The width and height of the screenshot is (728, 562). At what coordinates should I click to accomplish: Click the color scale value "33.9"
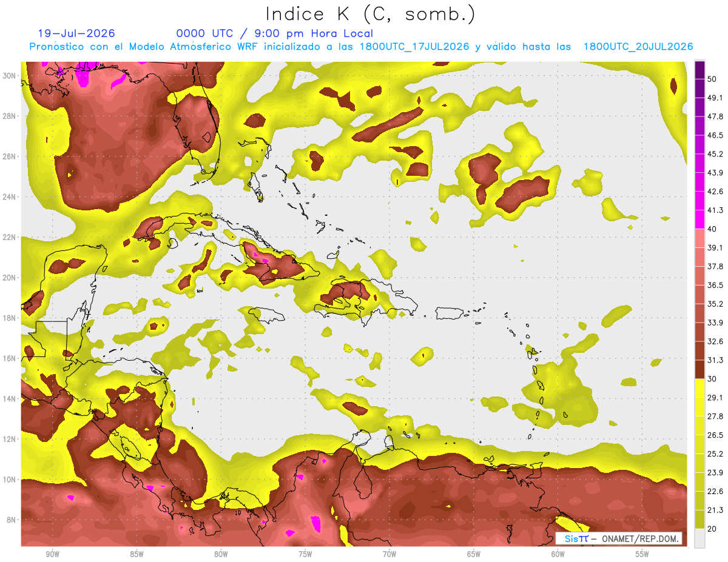coord(715,323)
